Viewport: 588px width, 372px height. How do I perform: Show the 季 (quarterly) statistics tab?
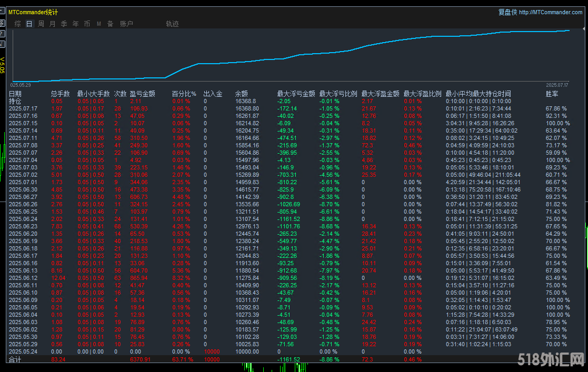(x=64, y=24)
